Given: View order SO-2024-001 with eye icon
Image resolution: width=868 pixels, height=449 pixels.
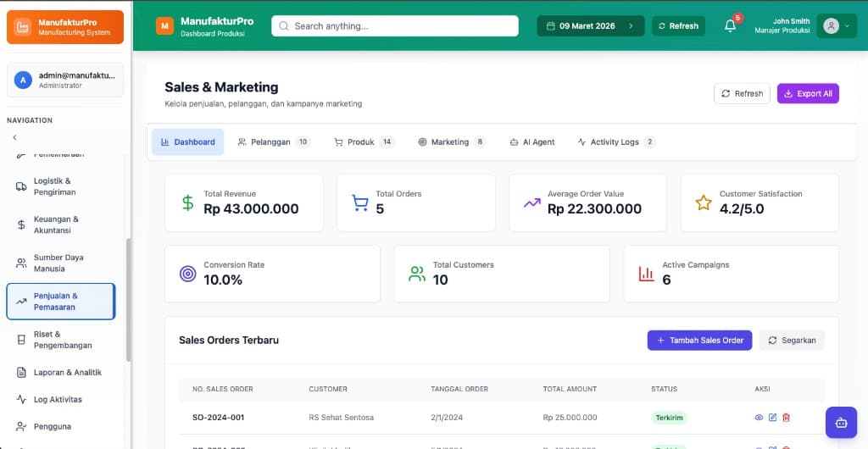Looking at the screenshot, I should click(x=759, y=418).
